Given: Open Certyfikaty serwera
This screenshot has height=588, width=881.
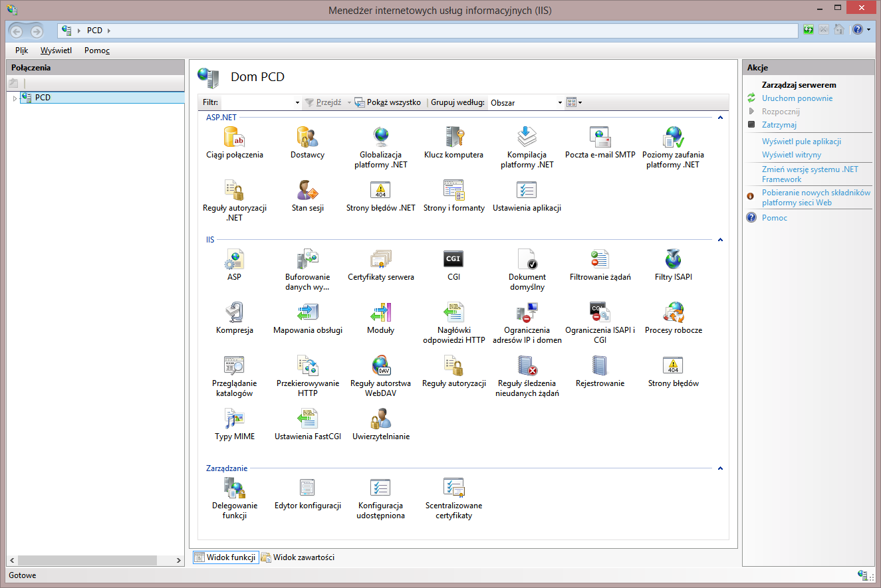Looking at the screenshot, I should [x=381, y=265].
